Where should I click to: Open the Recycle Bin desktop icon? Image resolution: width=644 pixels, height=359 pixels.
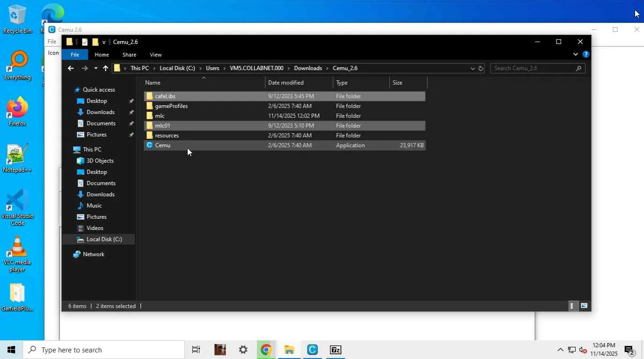point(17,19)
